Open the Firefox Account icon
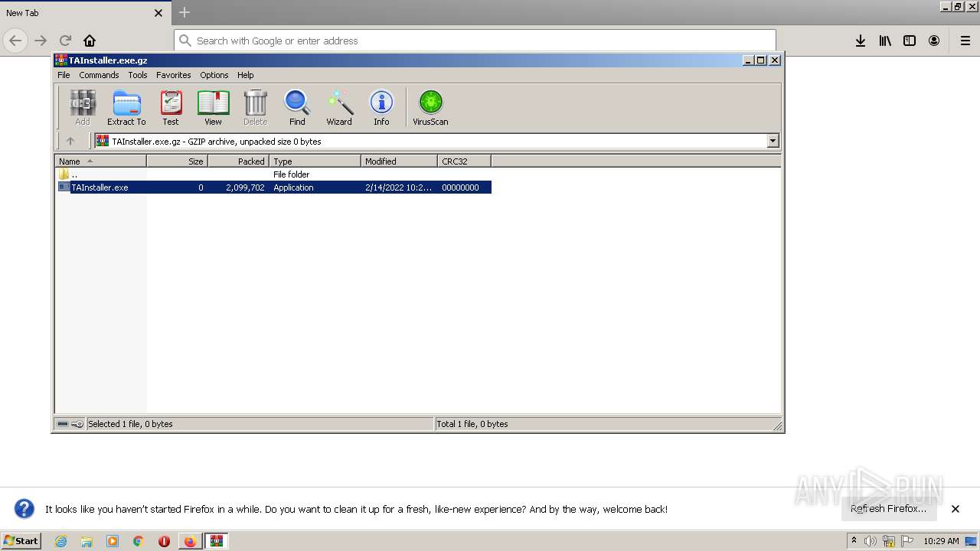The image size is (980, 551). 934,41
